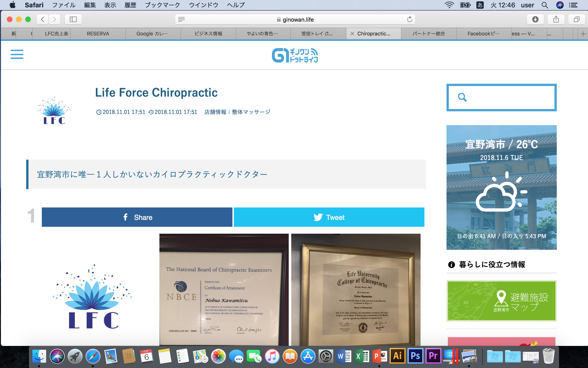Click the magnifier icon in search box

coord(462,97)
